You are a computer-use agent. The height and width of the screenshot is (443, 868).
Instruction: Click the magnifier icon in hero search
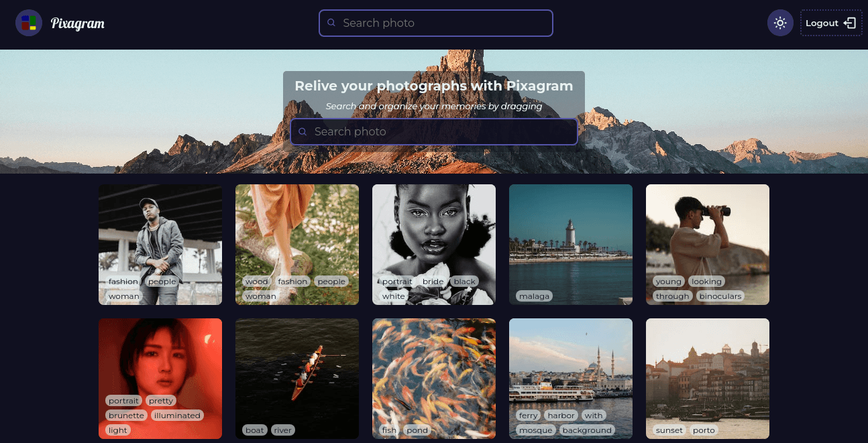(x=303, y=132)
